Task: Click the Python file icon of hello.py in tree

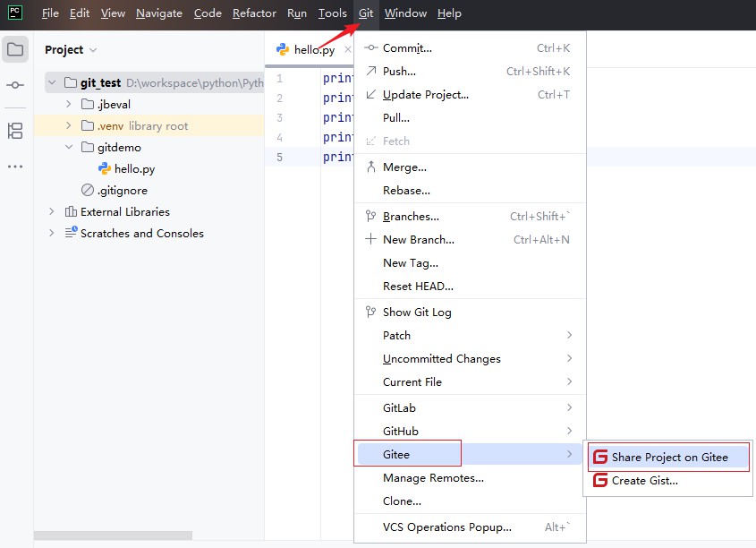Action: point(104,168)
